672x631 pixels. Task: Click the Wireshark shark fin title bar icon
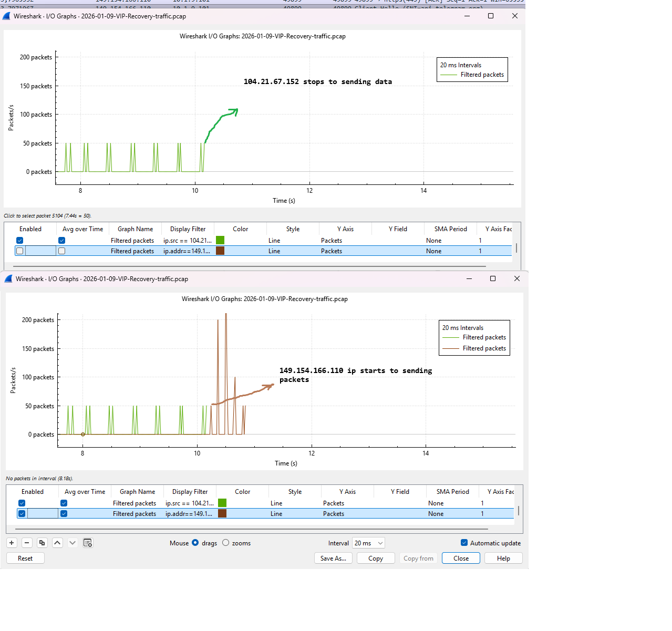coord(8,278)
